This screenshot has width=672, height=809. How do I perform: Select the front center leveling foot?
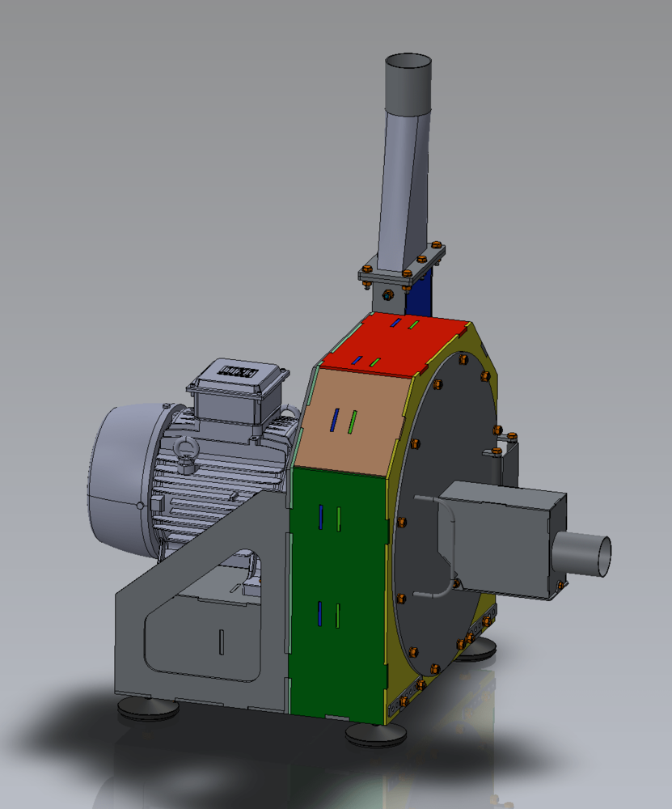pos(374,733)
